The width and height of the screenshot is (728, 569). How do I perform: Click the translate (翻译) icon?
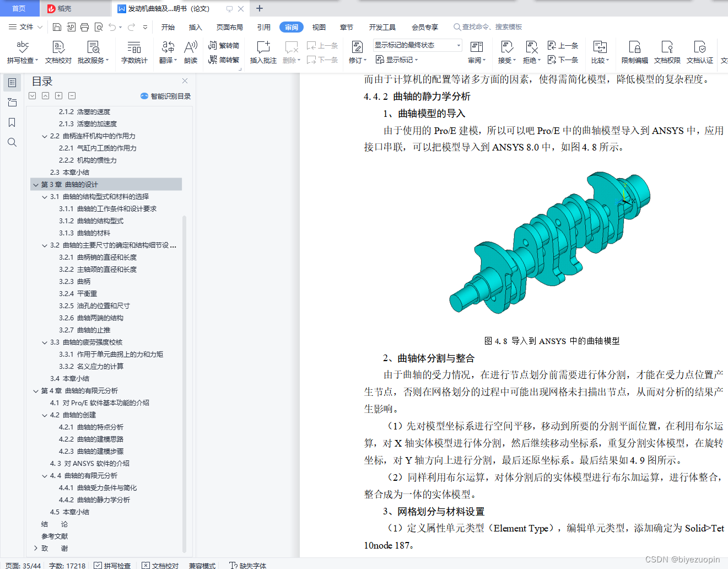pos(168,47)
